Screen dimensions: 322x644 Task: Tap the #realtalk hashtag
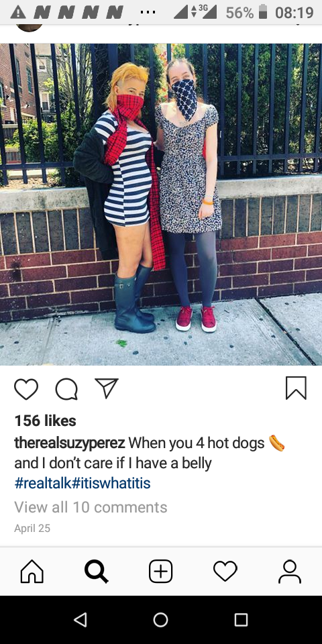43,483
